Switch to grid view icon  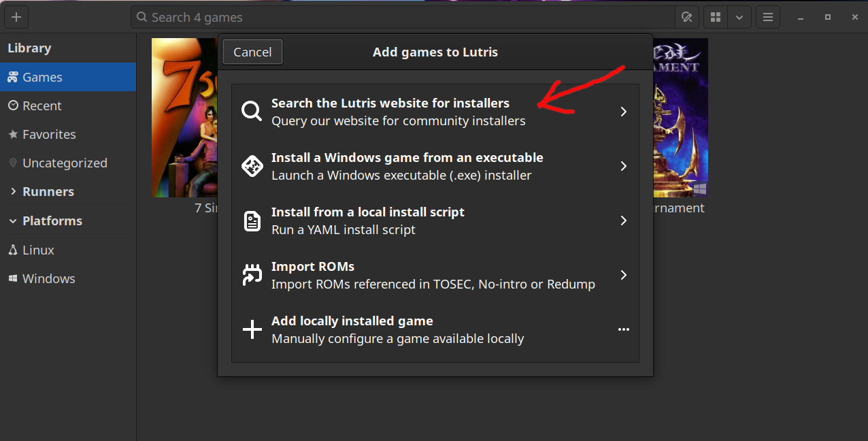pos(715,17)
